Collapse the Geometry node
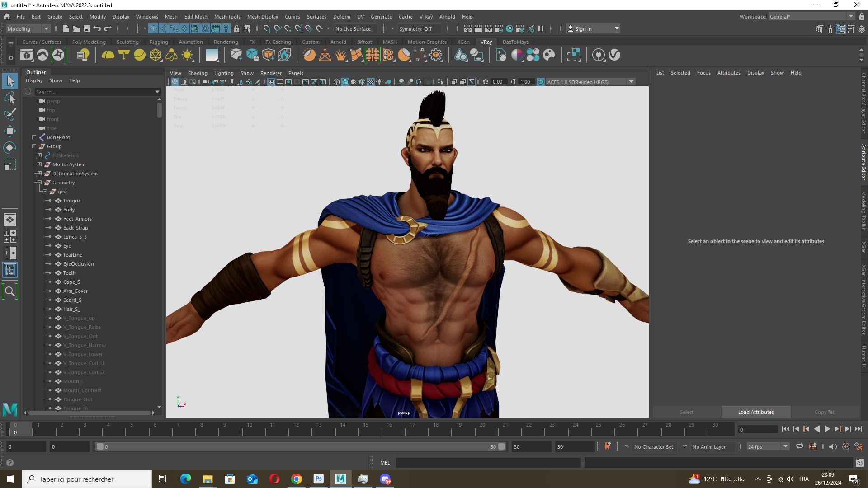The image size is (868, 488). click(39, 183)
